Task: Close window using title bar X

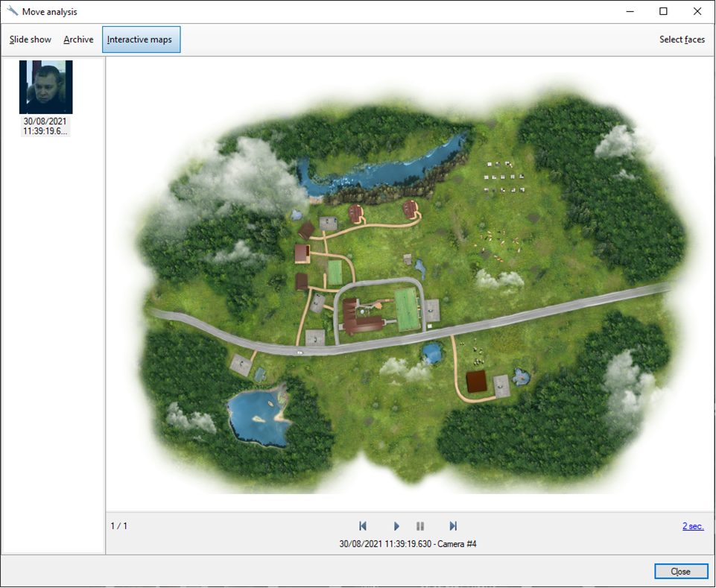Action: (697, 11)
